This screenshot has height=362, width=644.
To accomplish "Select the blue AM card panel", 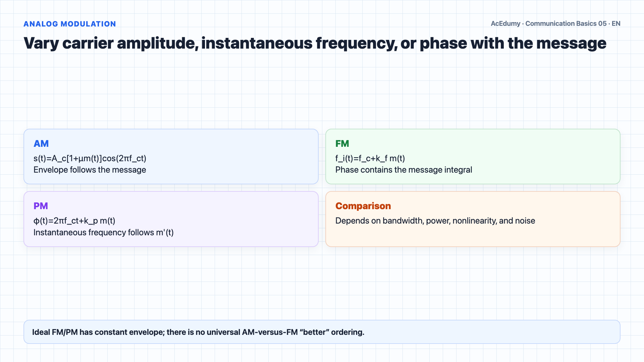I will tap(171, 157).
